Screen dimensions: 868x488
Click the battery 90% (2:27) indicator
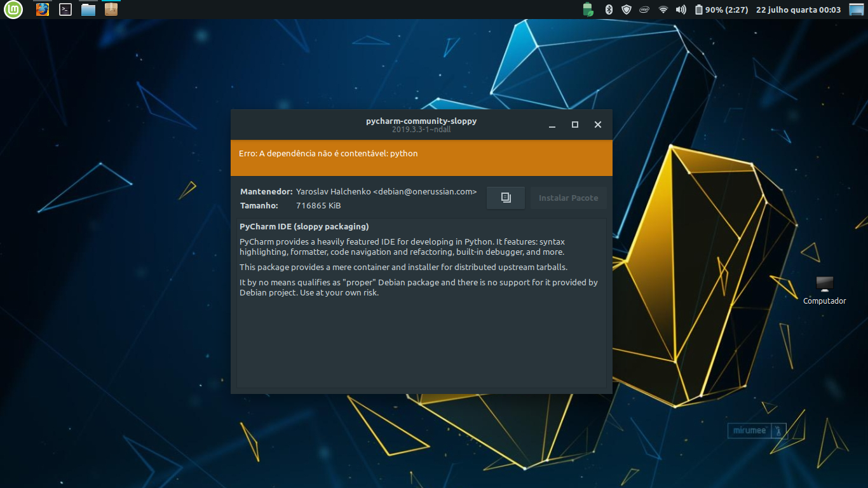pos(721,10)
